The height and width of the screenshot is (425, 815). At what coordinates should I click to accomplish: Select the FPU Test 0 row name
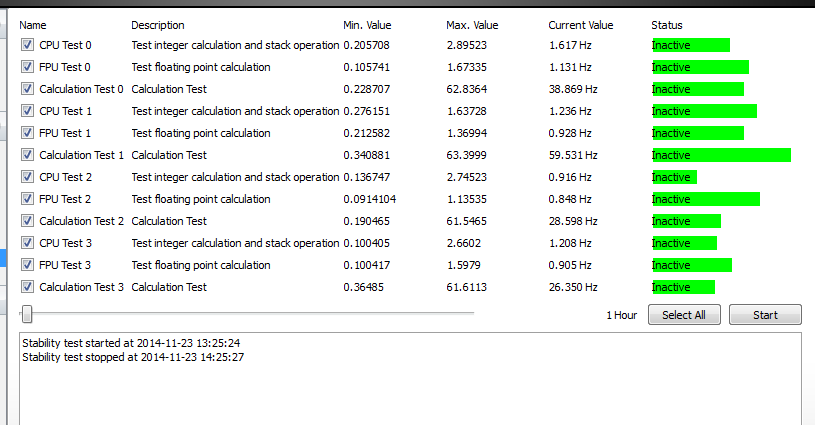click(x=65, y=67)
